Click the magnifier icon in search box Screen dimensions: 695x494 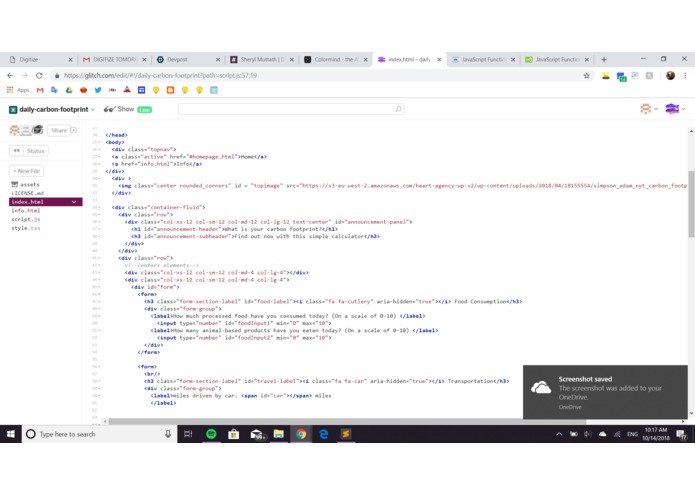click(x=398, y=109)
